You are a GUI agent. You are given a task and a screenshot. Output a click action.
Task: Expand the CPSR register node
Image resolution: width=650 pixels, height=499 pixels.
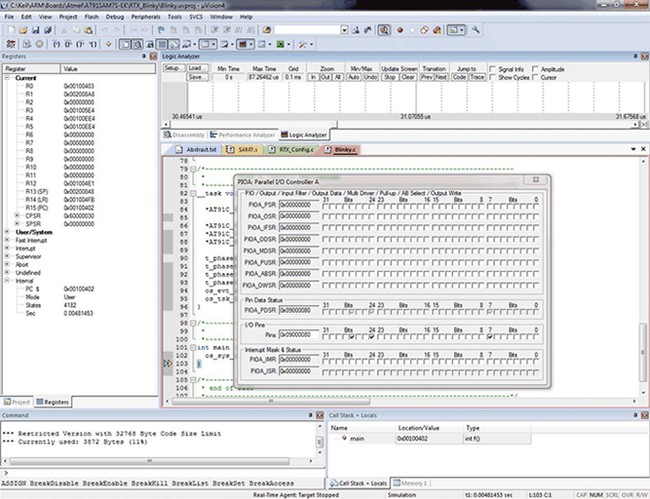pos(17,216)
